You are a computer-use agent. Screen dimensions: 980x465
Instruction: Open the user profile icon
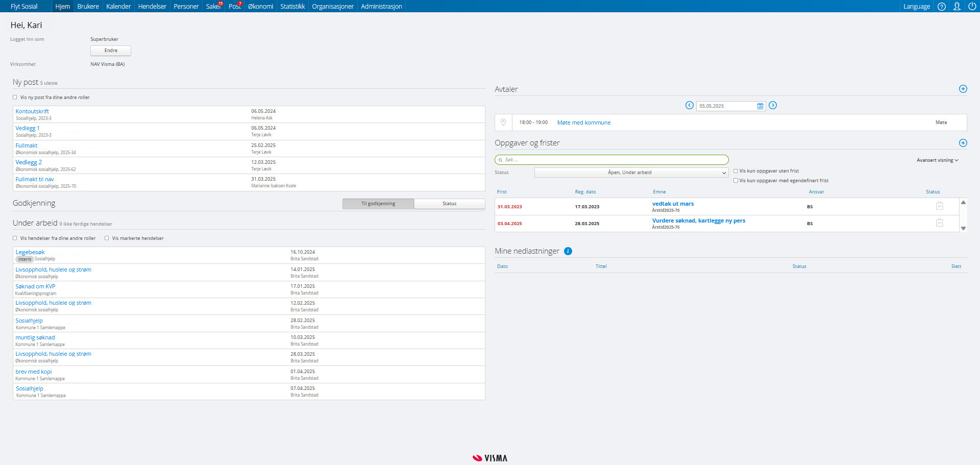957,7
